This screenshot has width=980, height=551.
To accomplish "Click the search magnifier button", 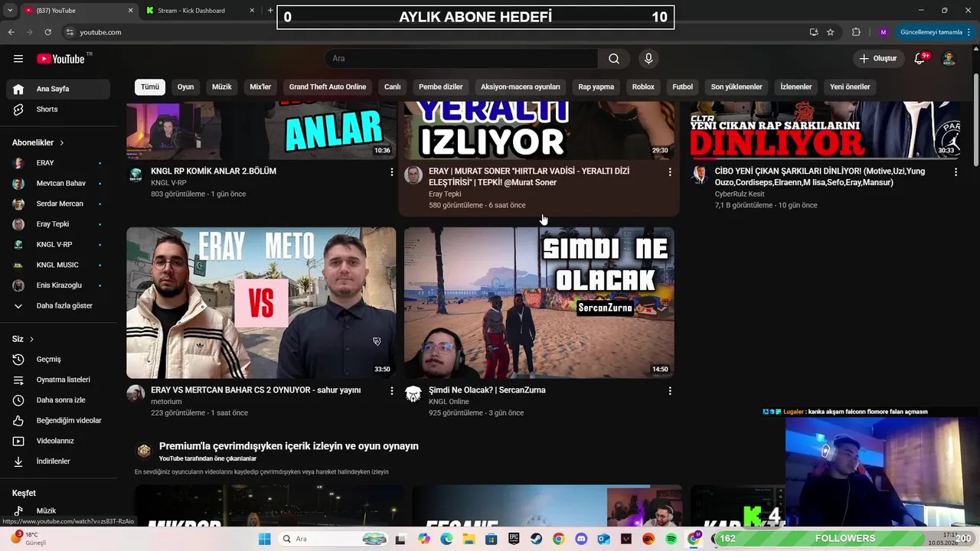I will [x=614, y=59].
